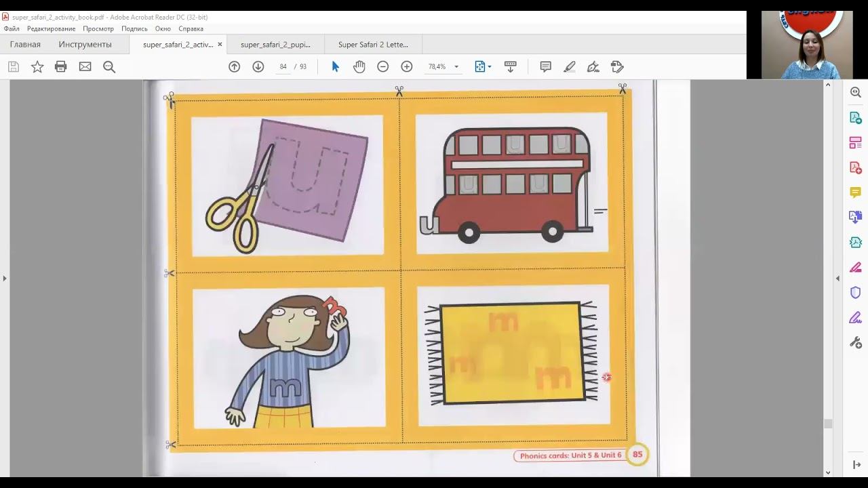Image resolution: width=868 pixels, height=488 pixels.
Task: Select the highlight text pen tool
Action: [x=569, y=66]
